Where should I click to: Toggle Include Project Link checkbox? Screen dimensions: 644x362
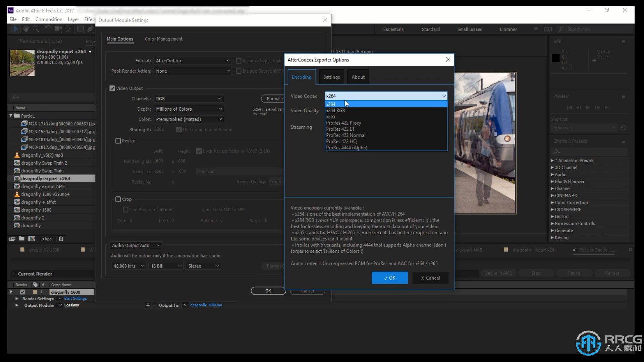click(x=239, y=61)
